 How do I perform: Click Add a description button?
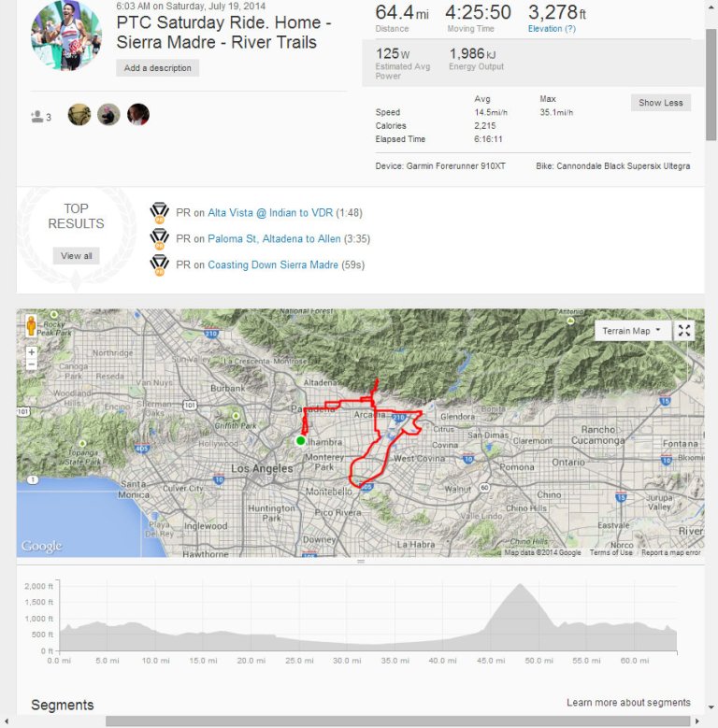(x=158, y=68)
